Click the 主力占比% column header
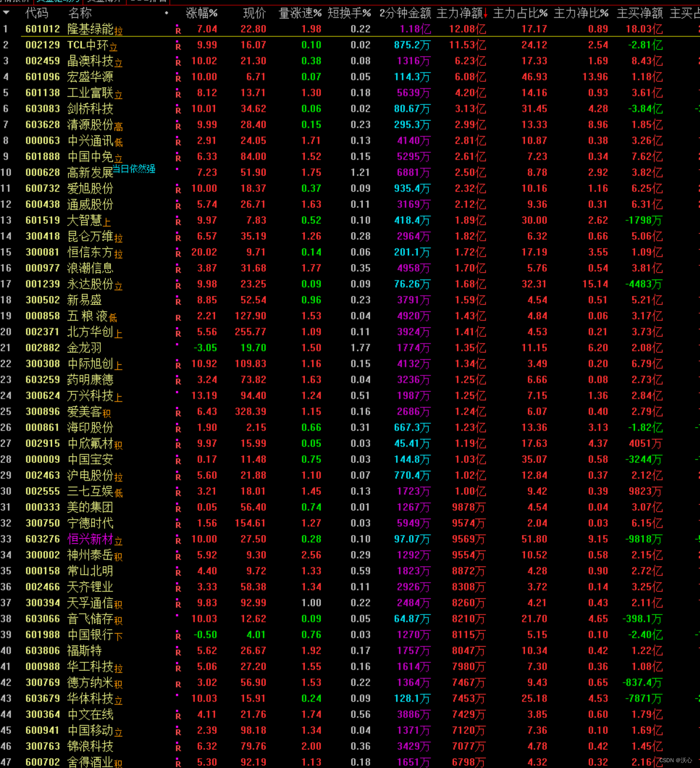 tap(520, 13)
